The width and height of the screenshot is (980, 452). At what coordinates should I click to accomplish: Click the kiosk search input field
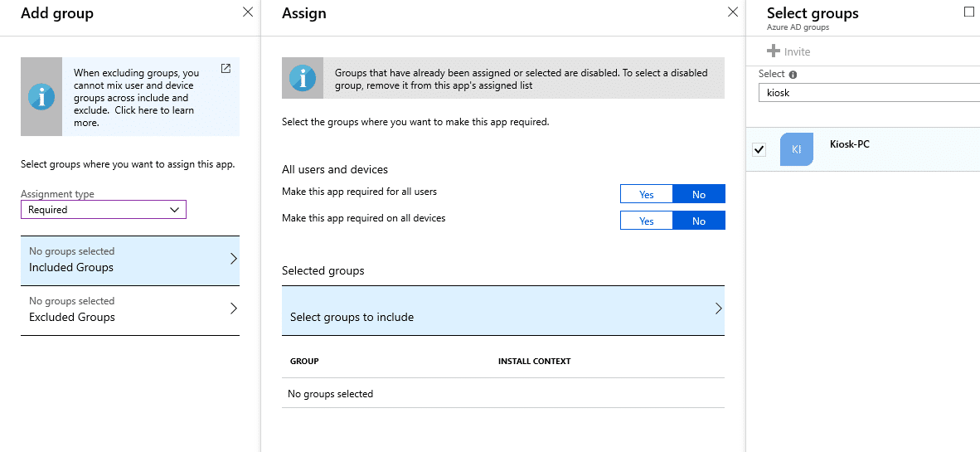(869, 92)
